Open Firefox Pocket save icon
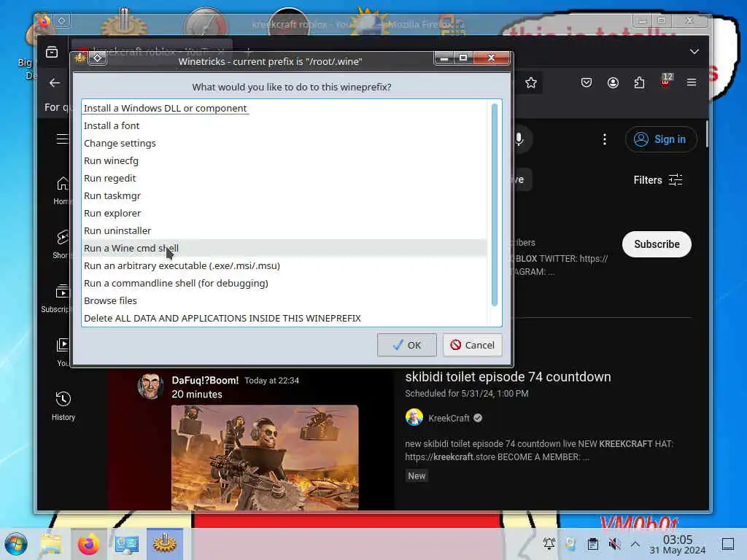The image size is (747, 560). (x=587, y=83)
